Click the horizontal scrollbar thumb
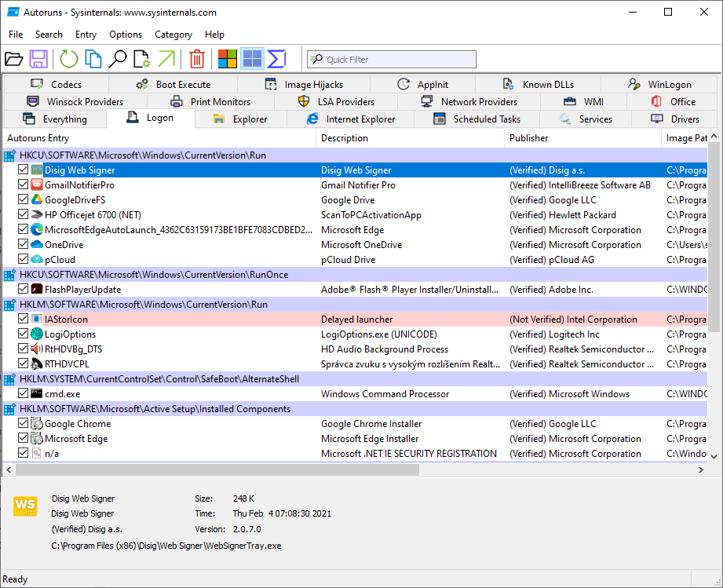 coord(217,470)
